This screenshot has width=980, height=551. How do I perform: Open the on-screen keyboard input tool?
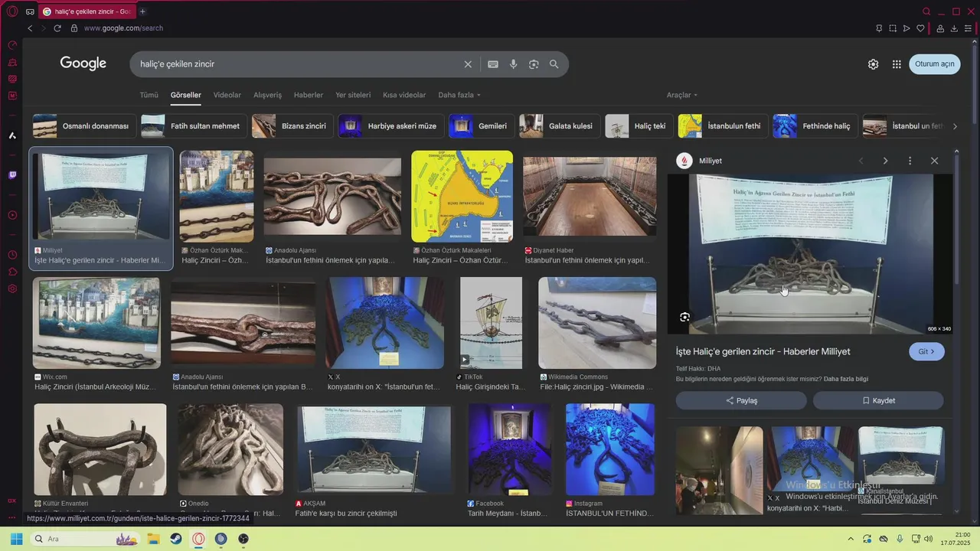point(493,64)
